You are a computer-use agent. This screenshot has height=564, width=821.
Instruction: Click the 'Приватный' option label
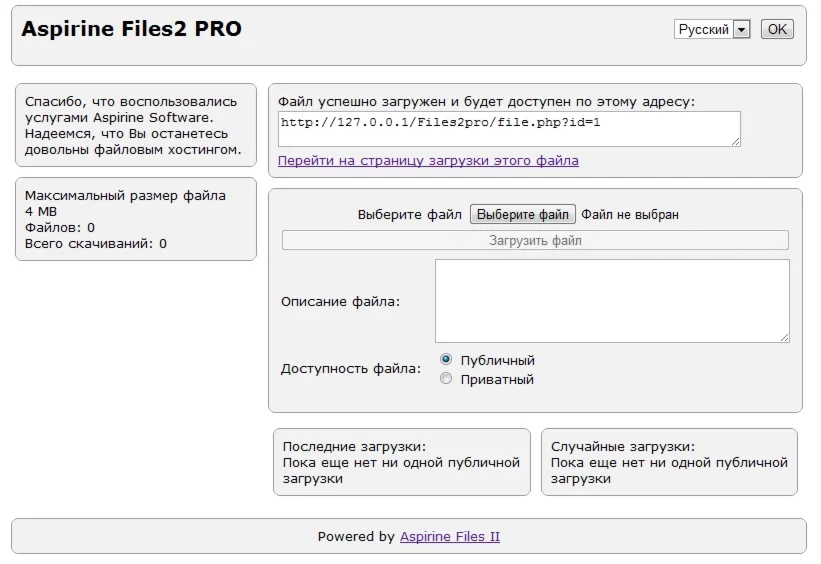(497, 380)
